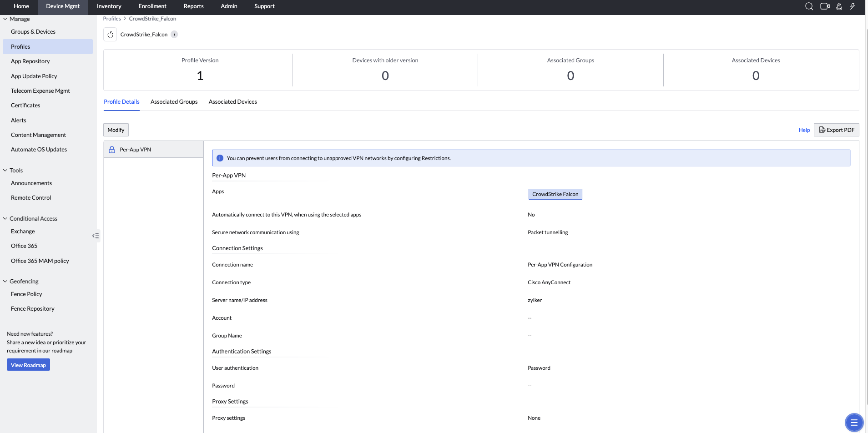Click the info icon beside CrowdStrike_Falcon
Screen dimensions: 868x433
click(x=174, y=35)
